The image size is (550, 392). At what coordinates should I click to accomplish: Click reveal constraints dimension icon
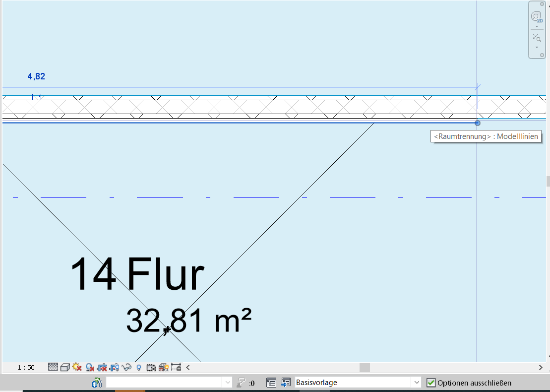[x=176, y=367]
